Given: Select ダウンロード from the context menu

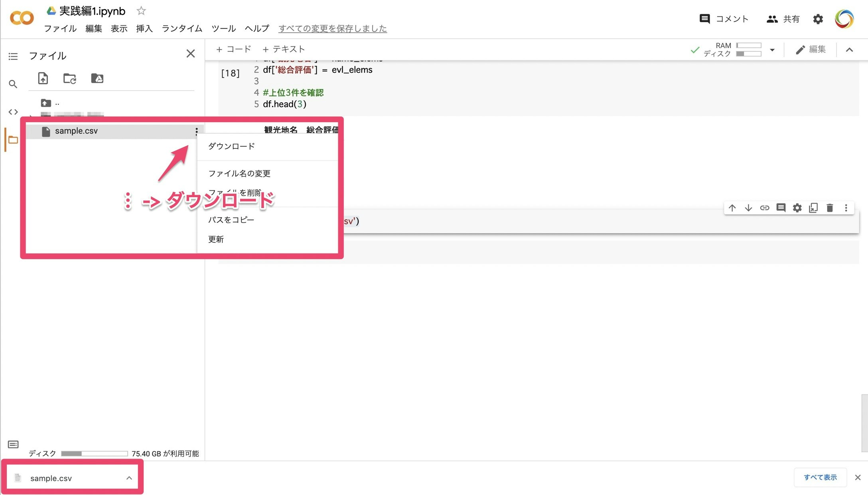Looking at the screenshot, I should [231, 146].
